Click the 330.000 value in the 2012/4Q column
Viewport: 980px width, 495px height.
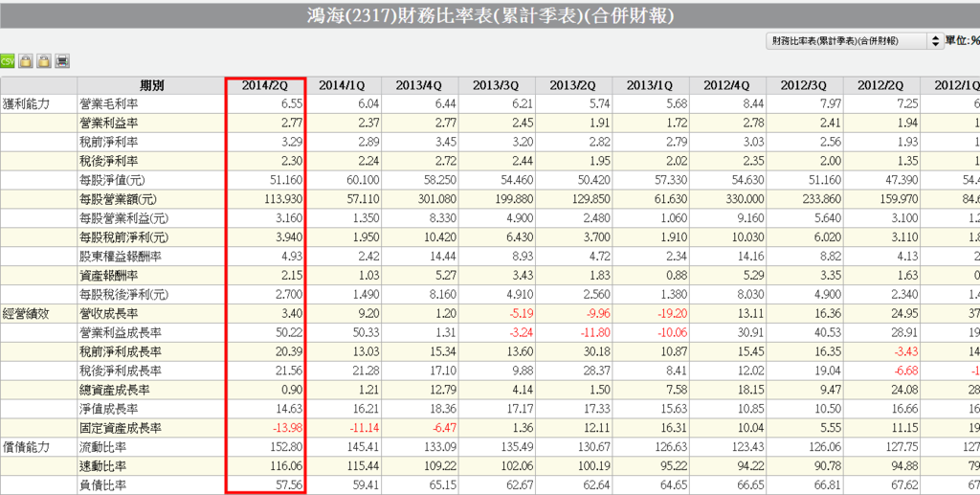click(x=744, y=199)
